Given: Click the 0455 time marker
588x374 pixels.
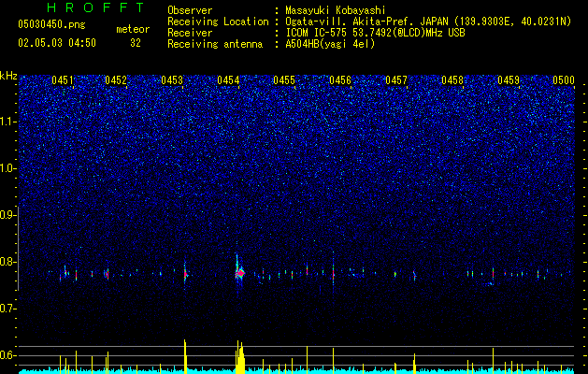Looking at the screenshot, I should [x=284, y=80].
